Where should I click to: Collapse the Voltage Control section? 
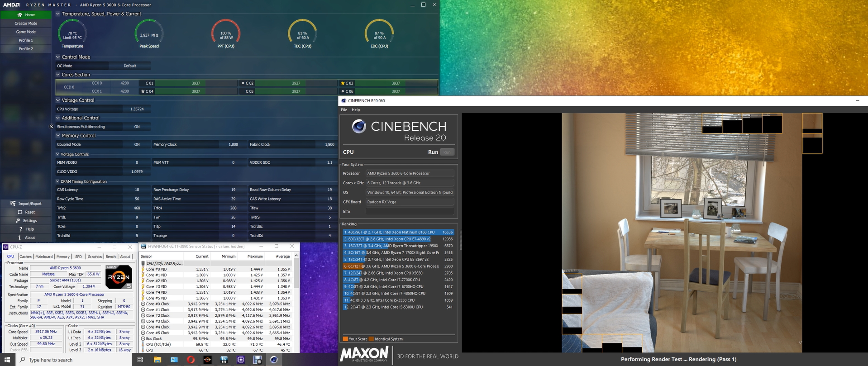tap(58, 100)
